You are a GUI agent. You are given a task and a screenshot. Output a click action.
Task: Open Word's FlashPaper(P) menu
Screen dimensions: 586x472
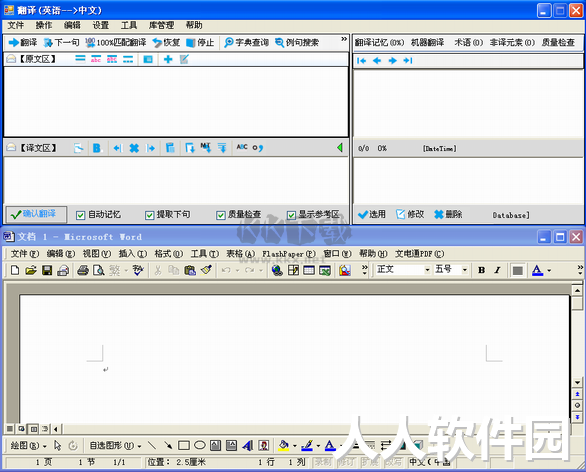[x=289, y=254]
